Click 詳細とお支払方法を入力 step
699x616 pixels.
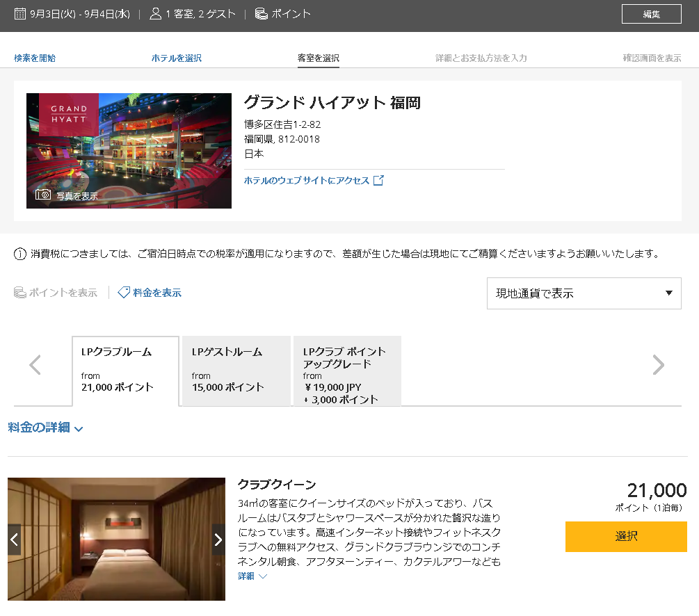(x=481, y=58)
